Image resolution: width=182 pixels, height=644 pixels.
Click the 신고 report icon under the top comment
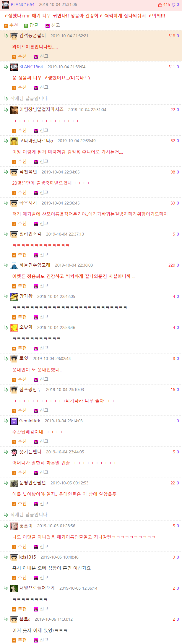click(x=47, y=26)
